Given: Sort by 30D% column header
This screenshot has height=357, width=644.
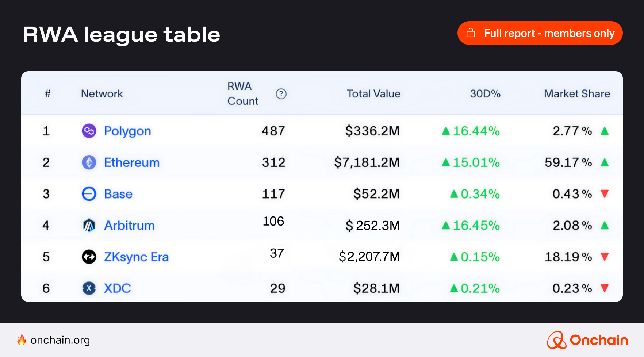Looking at the screenshot, I should tap(485, 94).
